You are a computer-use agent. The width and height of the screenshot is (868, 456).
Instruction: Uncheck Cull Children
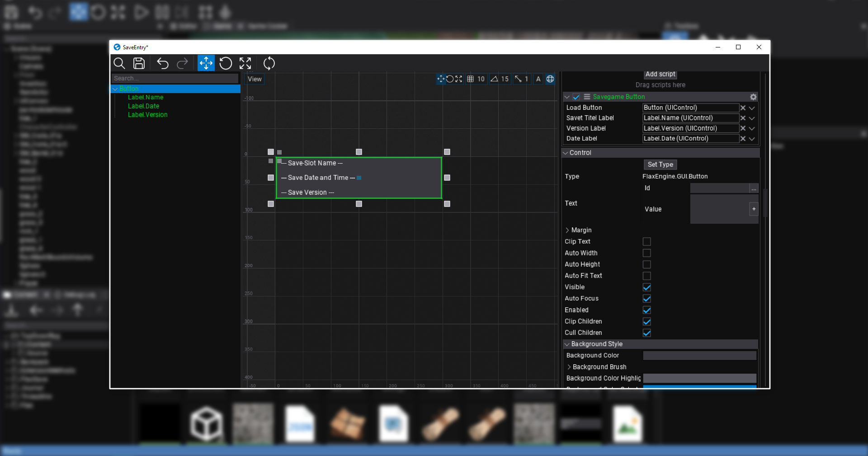(646, 333)
